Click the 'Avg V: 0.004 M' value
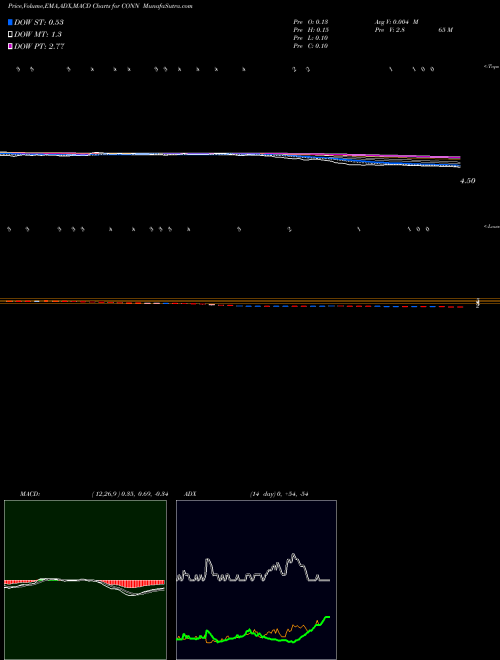 point(397,22)
